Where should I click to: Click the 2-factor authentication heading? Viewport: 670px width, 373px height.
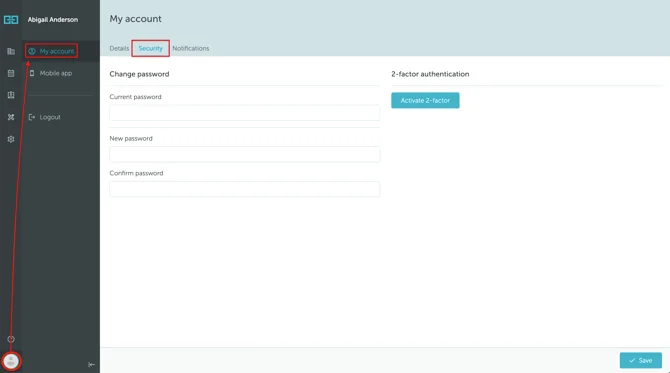(x=430, y=74)
